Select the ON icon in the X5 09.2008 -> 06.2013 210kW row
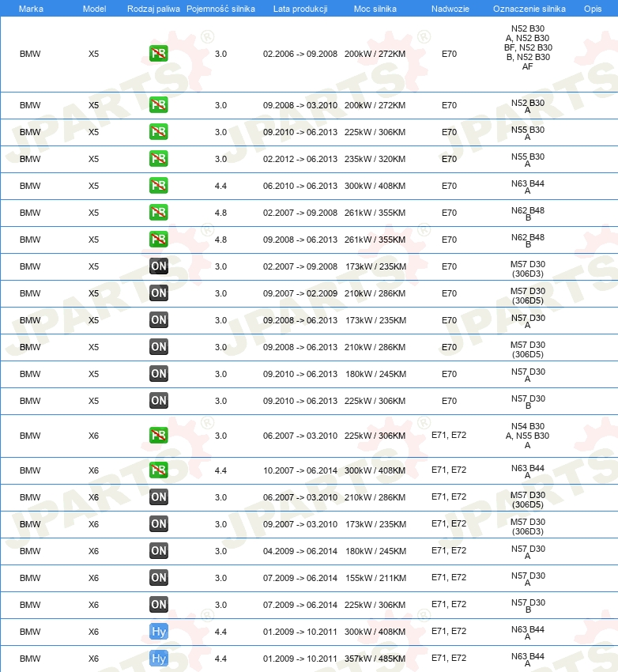This screenshot has width=618, height=672. [159, 347]
